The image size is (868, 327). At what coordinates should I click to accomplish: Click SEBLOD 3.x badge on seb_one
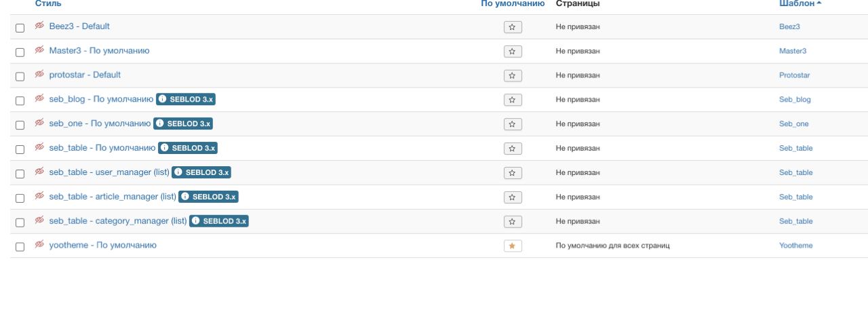point(183,123)
